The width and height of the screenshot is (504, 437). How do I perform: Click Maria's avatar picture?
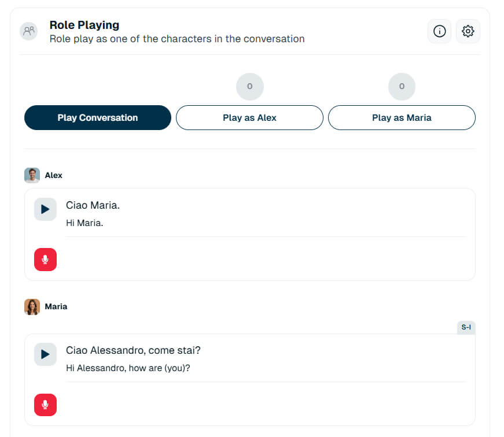[32, 306]
